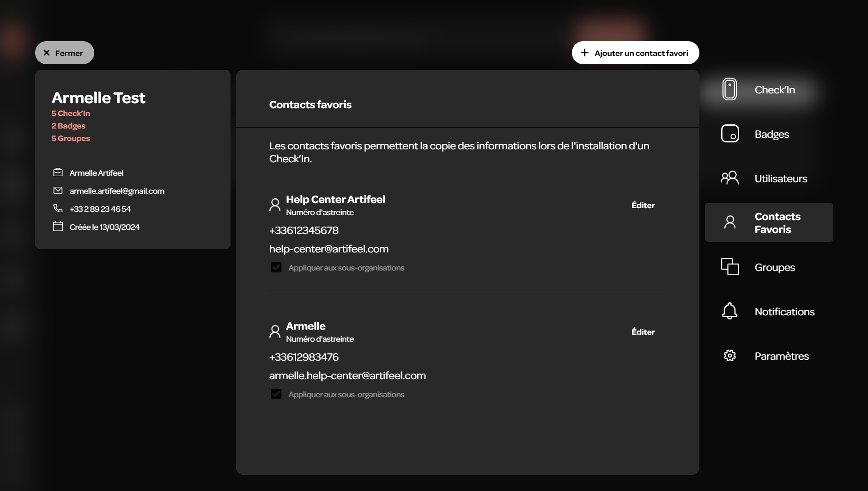This screenshot has width=868, height=491.
Task: Click the calendar icon beside Créée le 13/03/2024
Action: [x=58, y=227]
